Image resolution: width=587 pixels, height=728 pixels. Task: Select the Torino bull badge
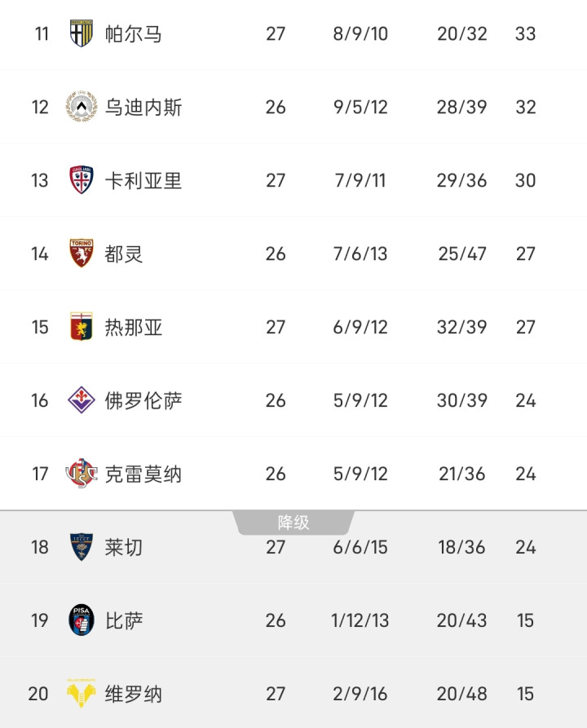tap(82, 254)
